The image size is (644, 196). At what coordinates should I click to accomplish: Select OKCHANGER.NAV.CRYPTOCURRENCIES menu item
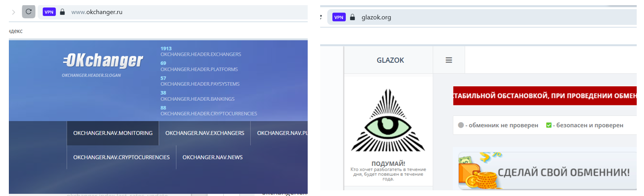point(121,157)
